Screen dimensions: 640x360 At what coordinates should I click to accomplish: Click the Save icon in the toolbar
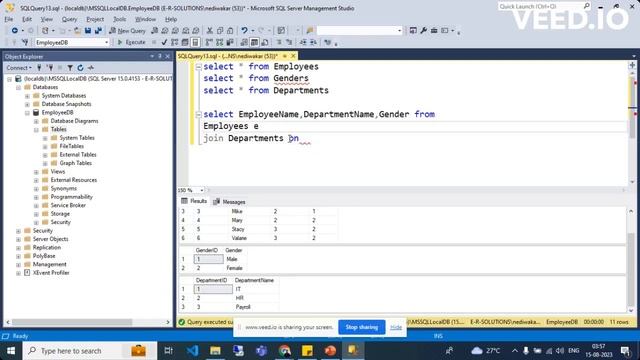click(88, 31)
